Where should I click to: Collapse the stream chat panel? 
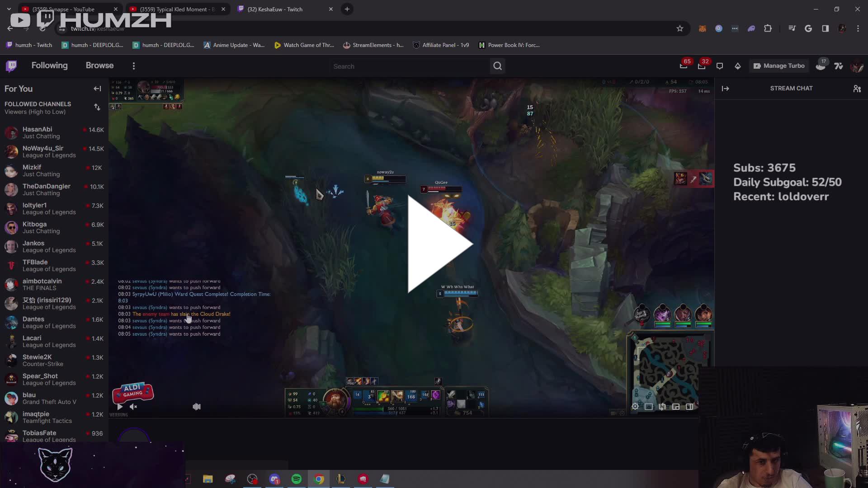coord(726,89)
